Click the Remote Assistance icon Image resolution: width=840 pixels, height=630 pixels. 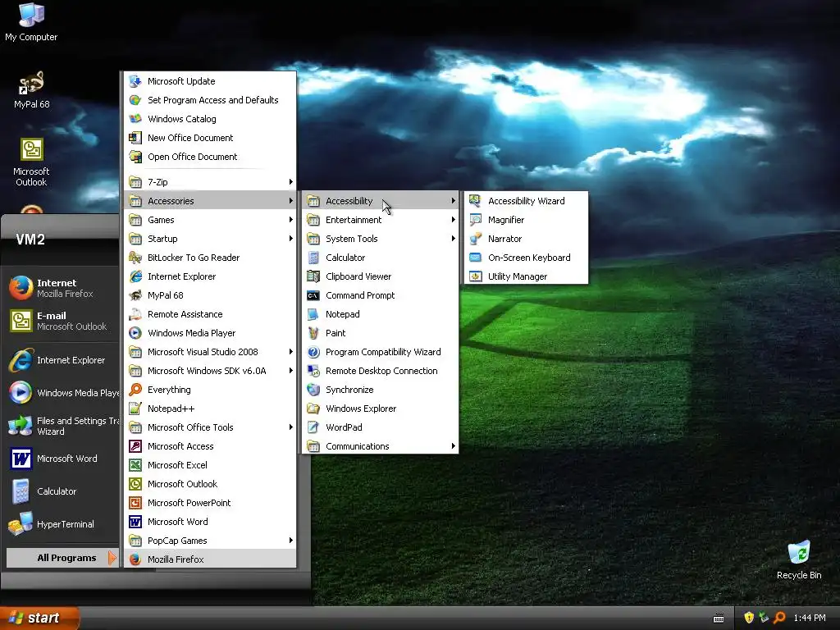click(x=135, y=314)
